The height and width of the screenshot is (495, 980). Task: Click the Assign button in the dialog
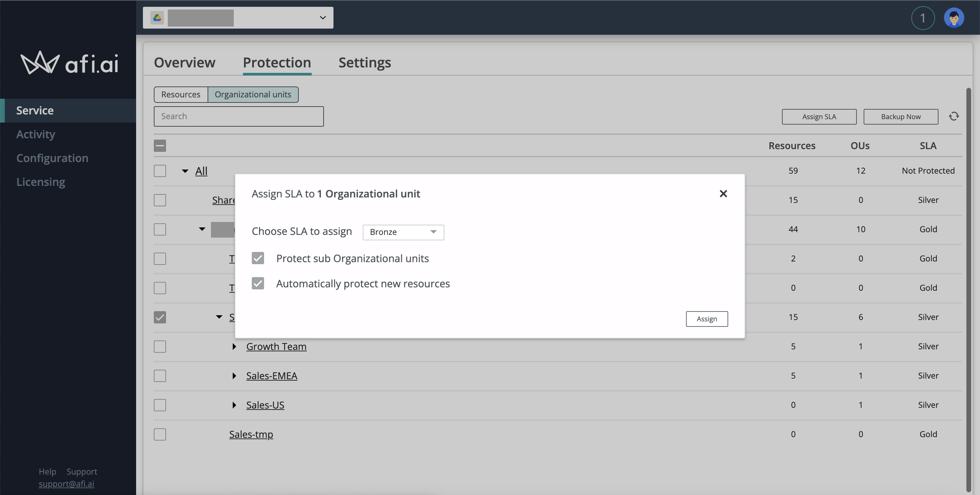point(706,319)
